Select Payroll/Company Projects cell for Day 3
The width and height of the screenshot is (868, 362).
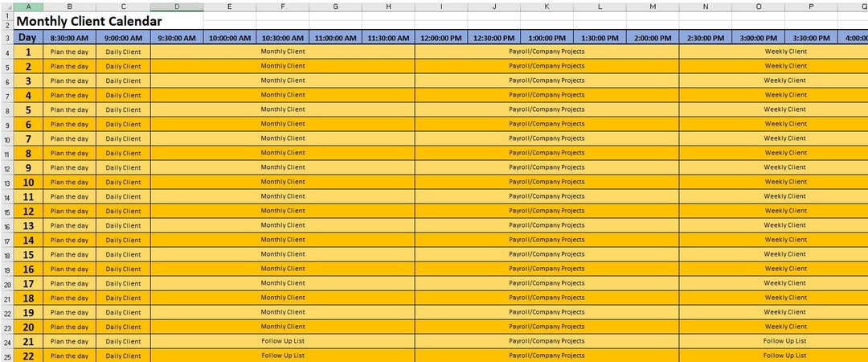[x=547, y=81]
